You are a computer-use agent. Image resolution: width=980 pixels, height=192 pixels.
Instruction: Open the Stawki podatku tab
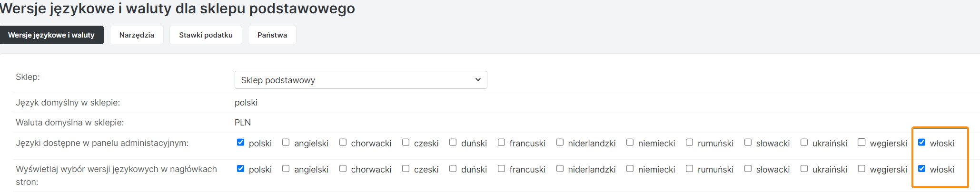coord(206,35)
